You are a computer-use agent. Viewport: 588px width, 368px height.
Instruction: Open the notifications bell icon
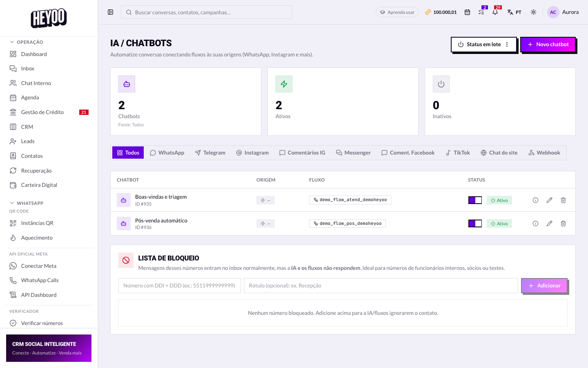tap(495, 12)
